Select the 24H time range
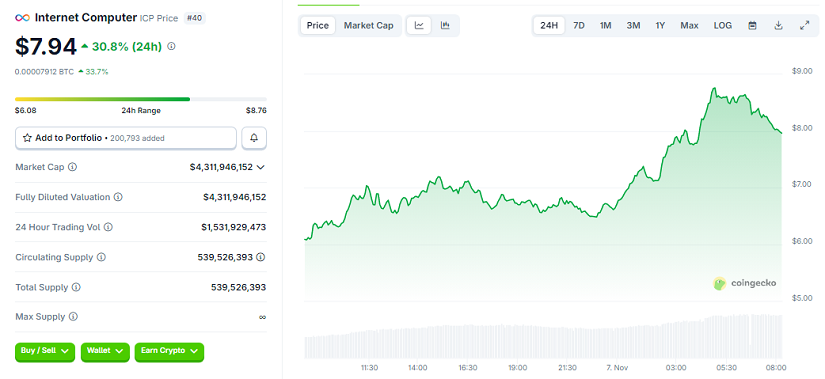The width and height of the screenshot is (825, 379). pyautogui.click(x=549, y=25)
